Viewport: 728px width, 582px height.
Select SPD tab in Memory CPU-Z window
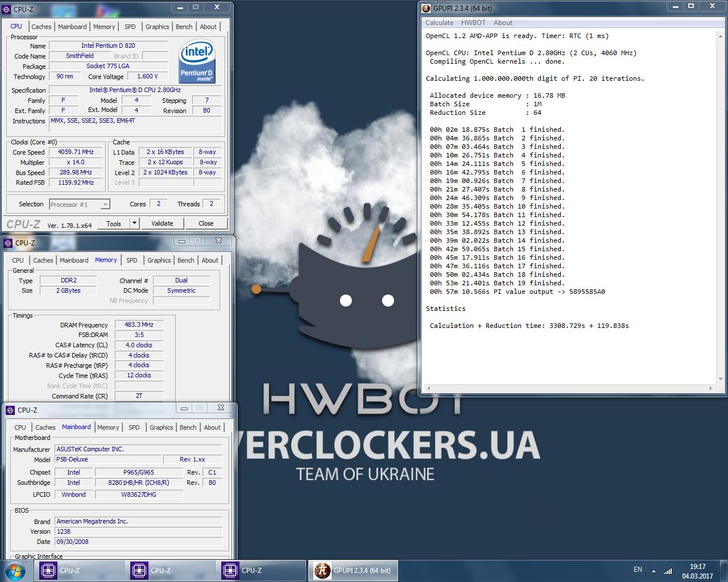pos(132,260)
